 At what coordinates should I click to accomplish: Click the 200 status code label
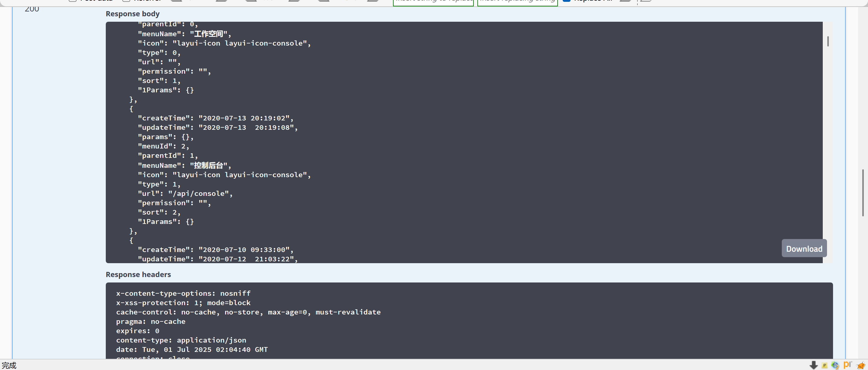coord(32,9)
